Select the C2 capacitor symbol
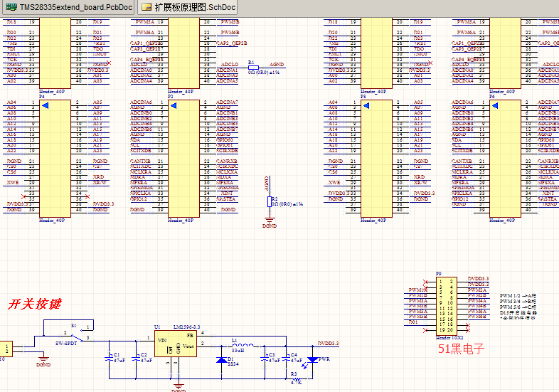Image resolution: width=559 pixels, height=392 pixels. [136, 358]
